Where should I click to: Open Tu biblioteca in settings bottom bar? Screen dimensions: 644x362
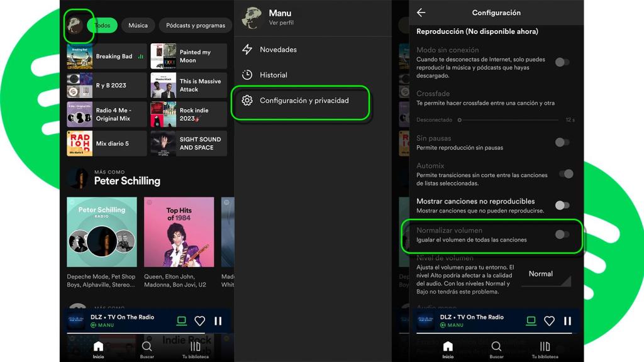(545, 349)
